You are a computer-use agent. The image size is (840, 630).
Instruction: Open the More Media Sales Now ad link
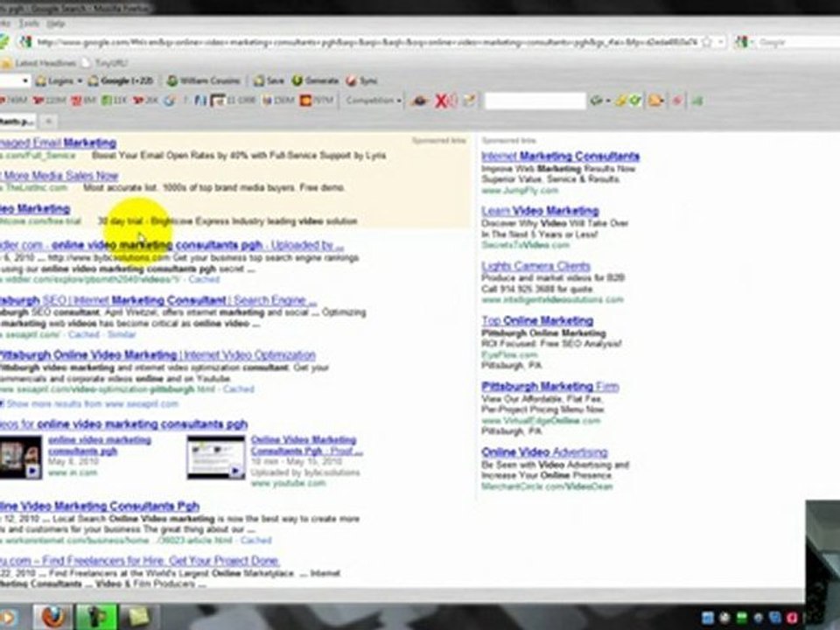click(x=59, y=175)
